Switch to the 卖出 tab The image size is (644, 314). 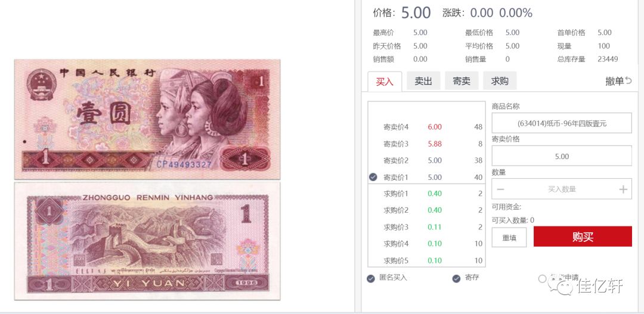423,81
